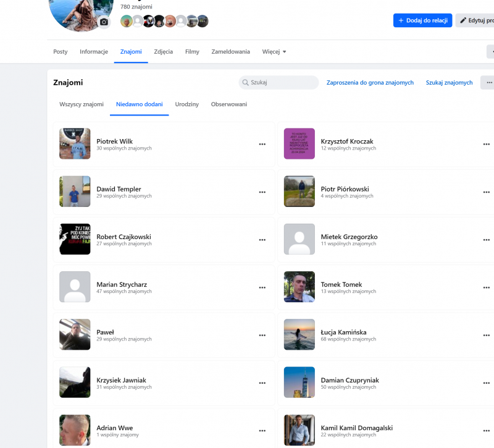Select the Urodziny tab
494x448 pixels.
coord(186,104)
